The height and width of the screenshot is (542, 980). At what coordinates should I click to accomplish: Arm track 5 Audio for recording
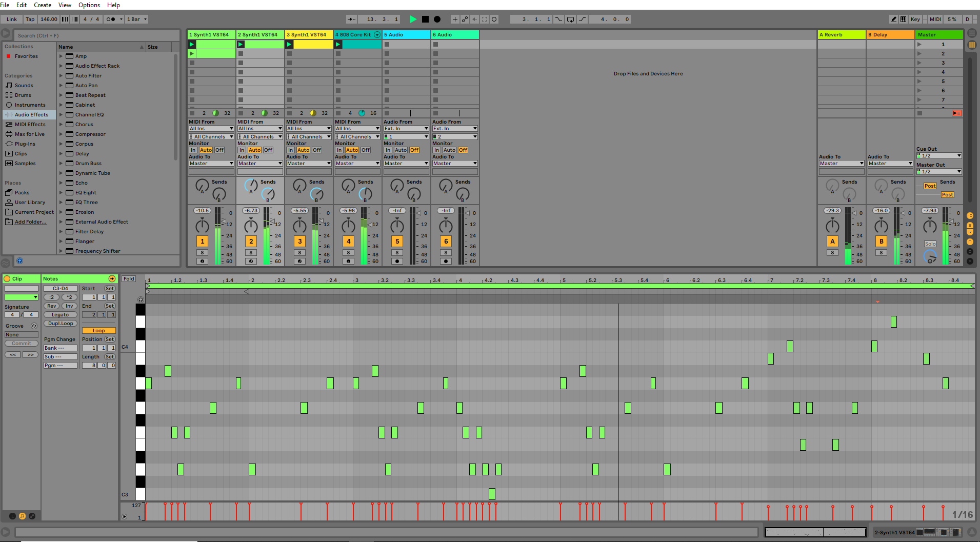(397, 261)
